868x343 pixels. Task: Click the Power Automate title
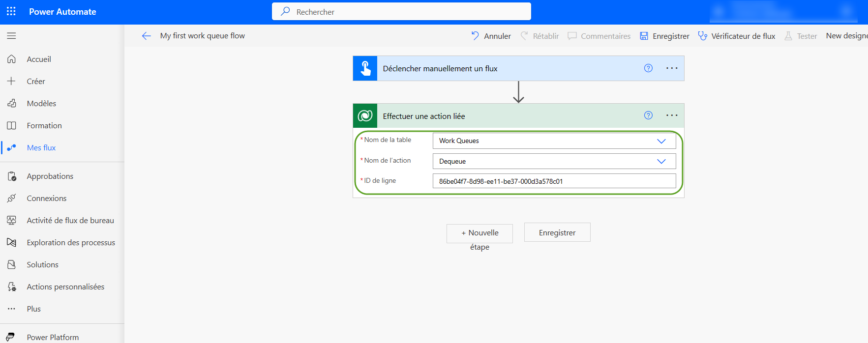pyautogui.click(x=62, y=11)
